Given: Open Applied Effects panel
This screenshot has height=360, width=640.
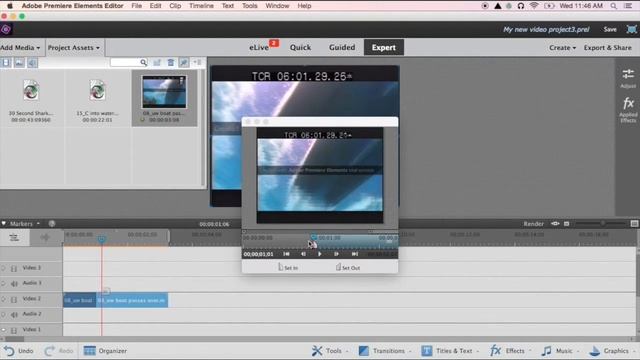Looking at the screenshot, I should pos(628,109).
